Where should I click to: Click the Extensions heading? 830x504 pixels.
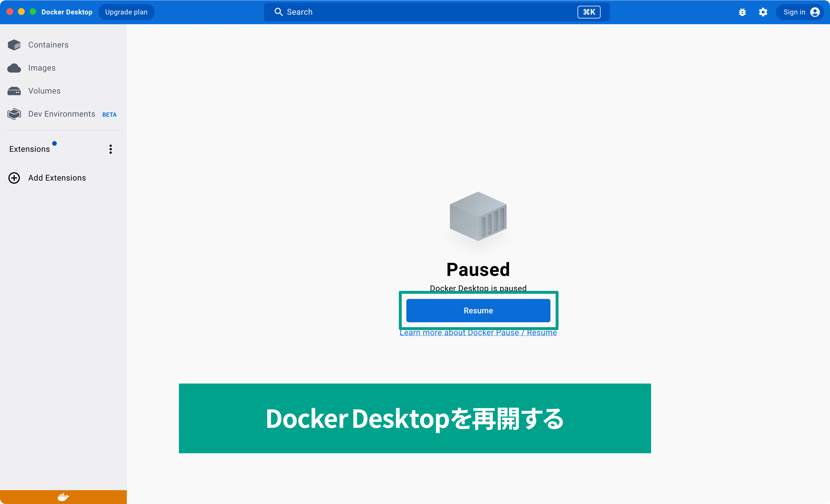pos(30,149)
